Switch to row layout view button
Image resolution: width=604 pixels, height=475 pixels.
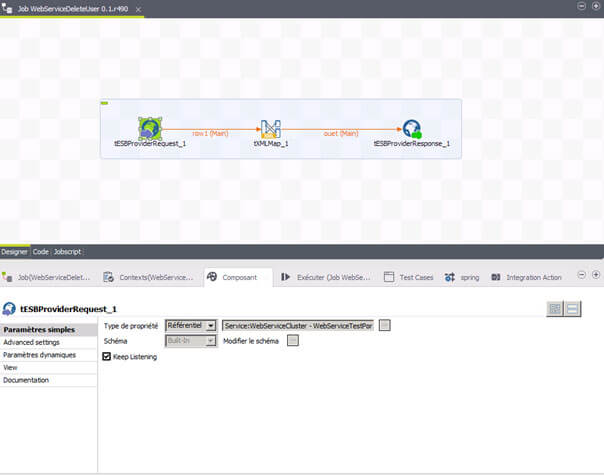point(572,309)
